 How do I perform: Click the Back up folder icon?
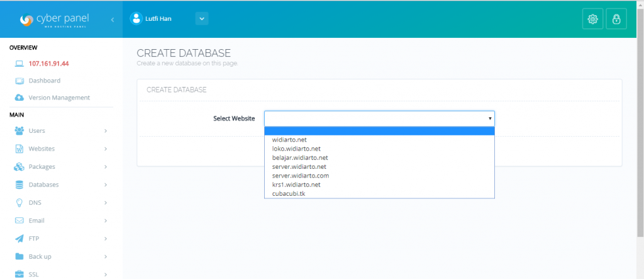click(x=19, y=256)
